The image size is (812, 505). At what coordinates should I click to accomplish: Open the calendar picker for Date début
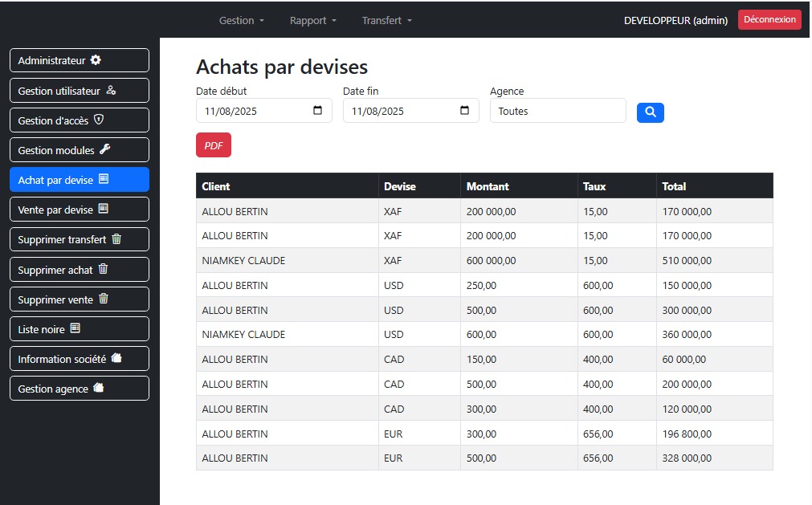point(317,111)
